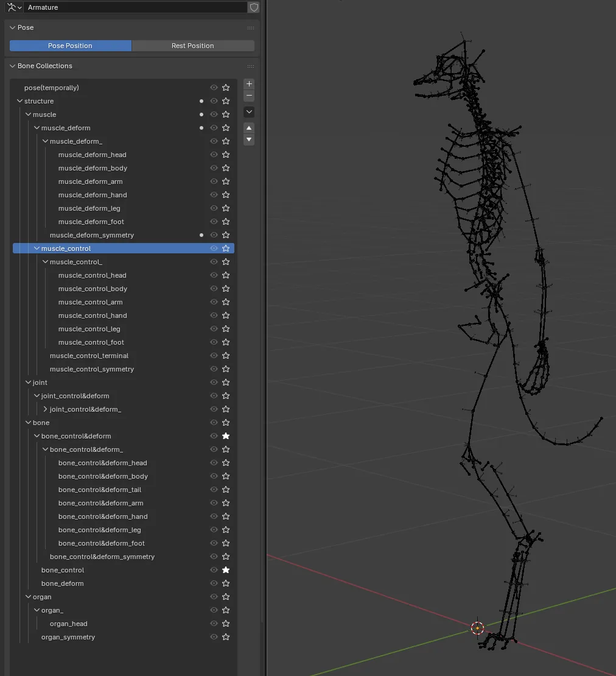
Task: Add a new bone collection
Action: pos(249,83)
